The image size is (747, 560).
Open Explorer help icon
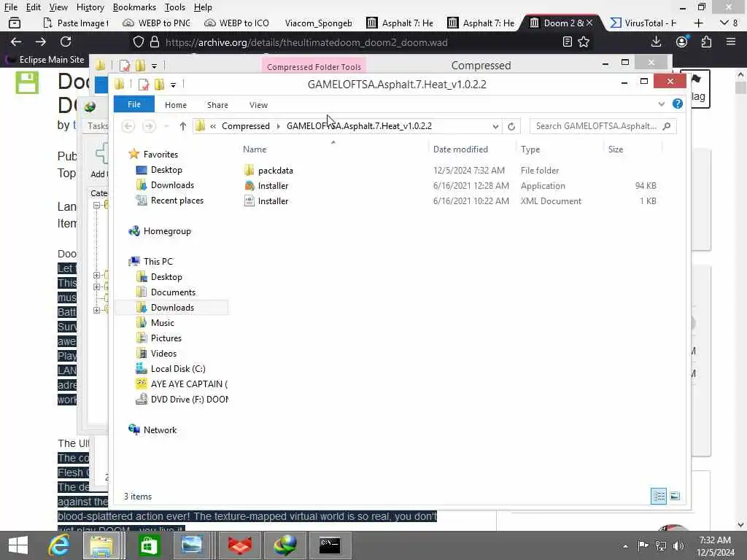pos(678,104)
